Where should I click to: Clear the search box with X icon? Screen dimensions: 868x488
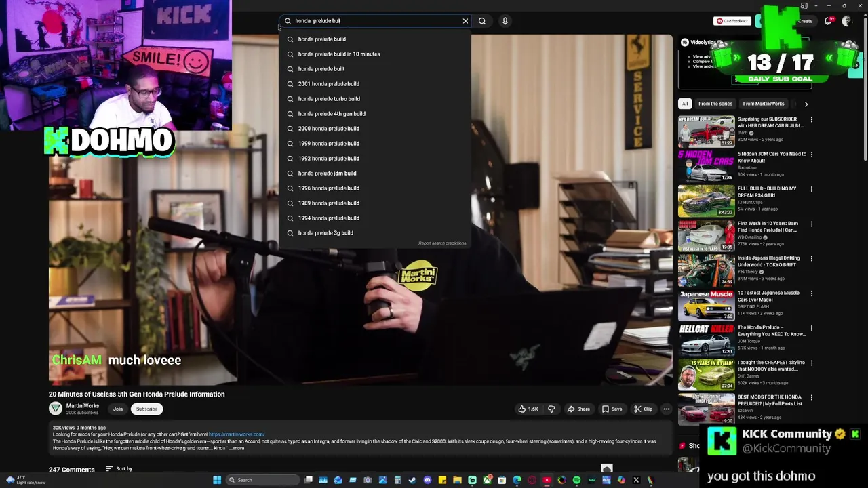click(465, 21)
